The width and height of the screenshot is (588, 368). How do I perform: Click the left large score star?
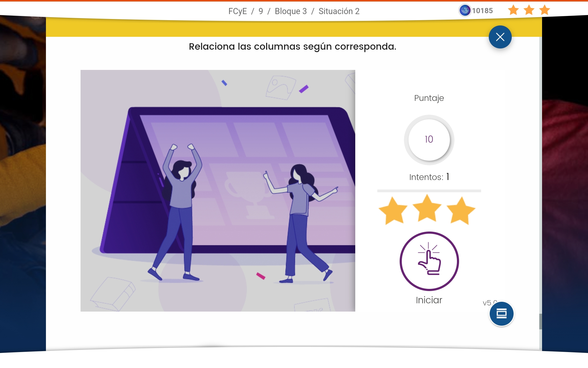pyautogui.click(x=393, y=211)
